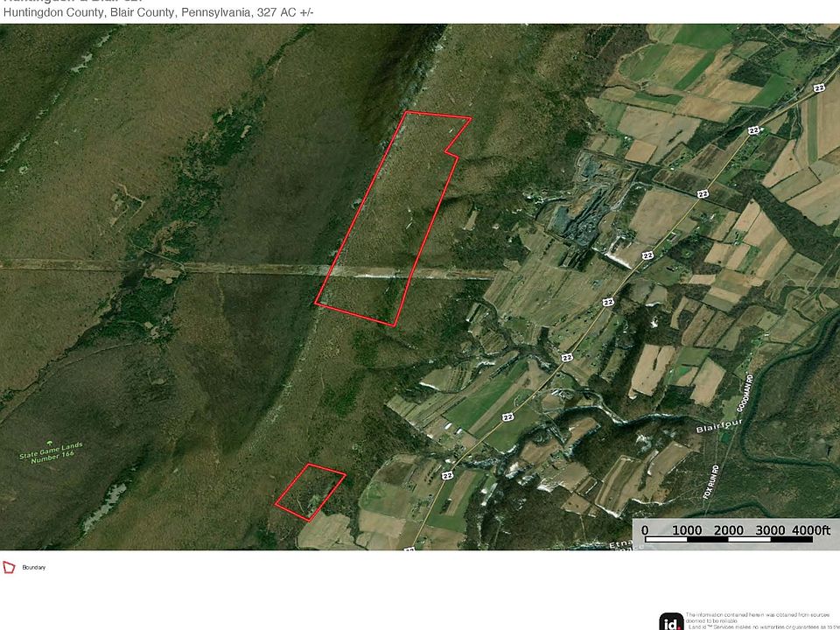The width and height of the screenshot is (840, 630).
Task: Click the State Game Lands Number 166 label
Action: (52, 454)
